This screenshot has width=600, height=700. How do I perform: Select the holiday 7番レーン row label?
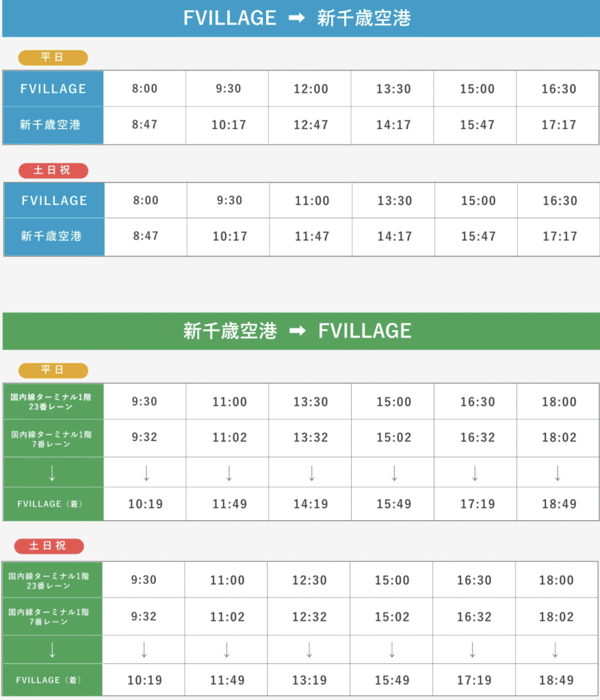coord(49,617)
